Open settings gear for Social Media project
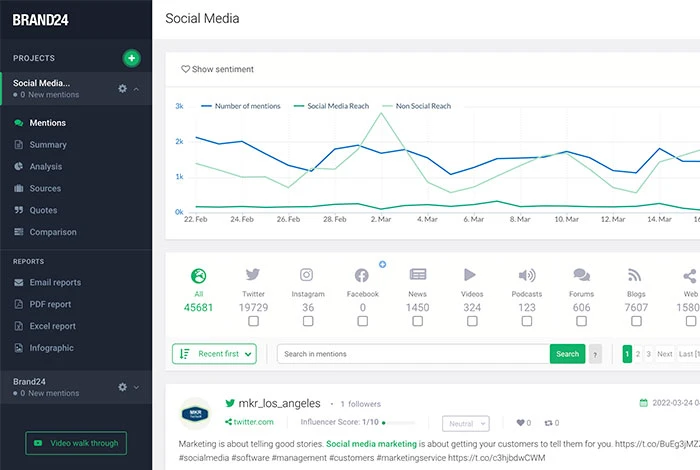Viewport: 700px width, 470px height. (x=122, y=89)
